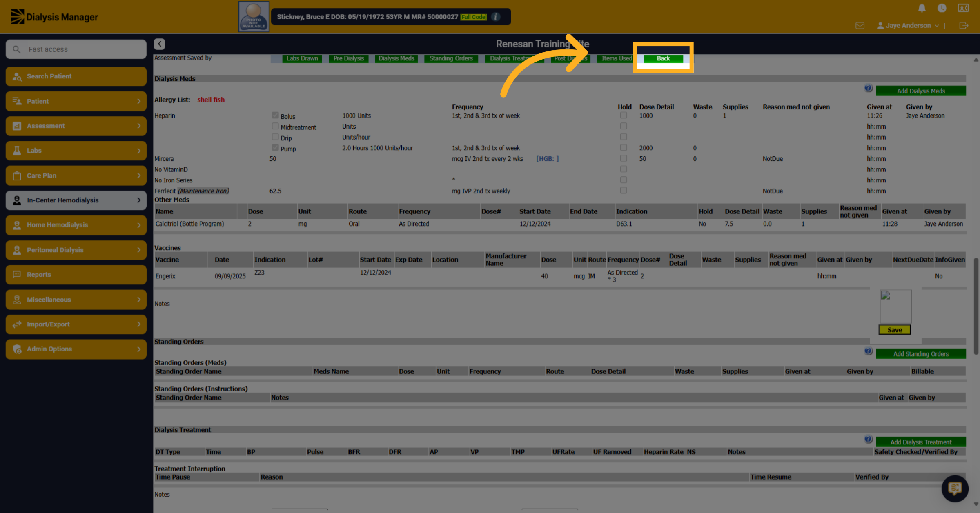Image resolution: width=980 pixels, height=513 pixels.
Task: Collapse the sidebar with the back chevron
Action: pyautogui.click(x=159, y=44)
